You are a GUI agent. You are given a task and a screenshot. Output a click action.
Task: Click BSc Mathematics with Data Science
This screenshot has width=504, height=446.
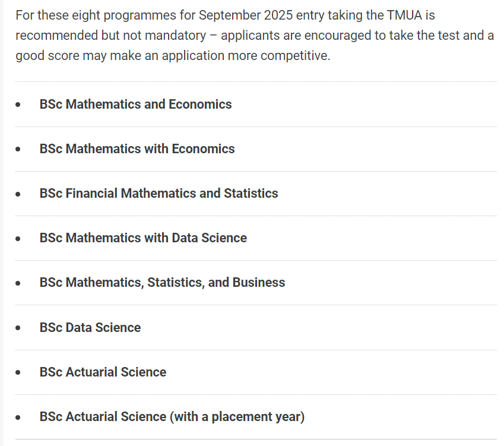[143, 238]
